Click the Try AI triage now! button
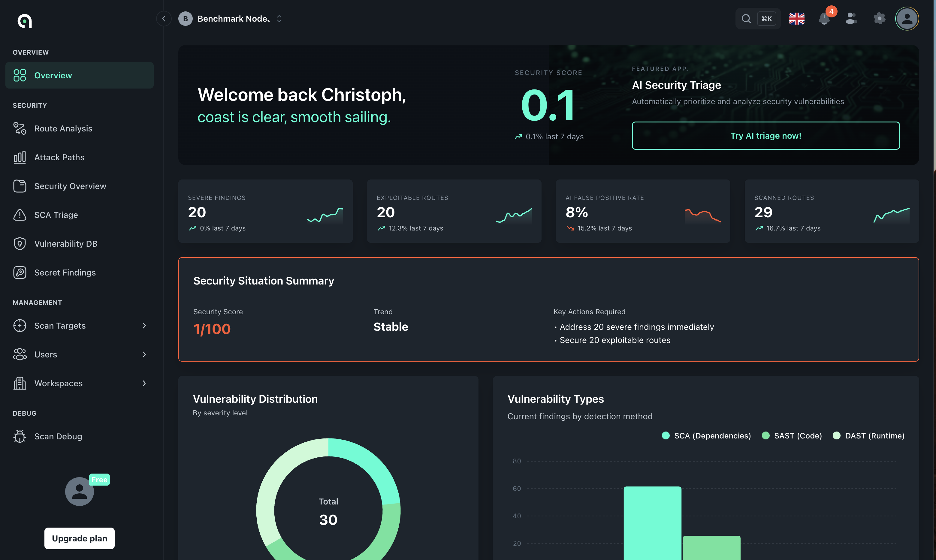The height and width of the screenshot is (560, 936). (x=766, y=136)
